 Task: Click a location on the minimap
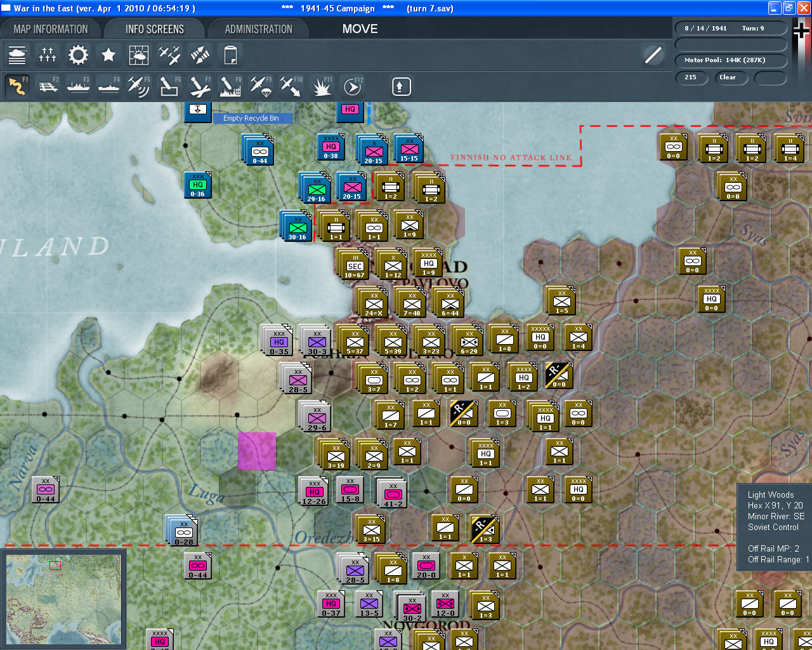click(63, 597)
